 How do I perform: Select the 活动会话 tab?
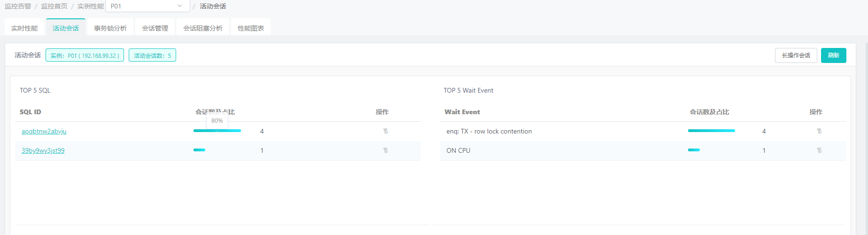[x=66, y=28]
